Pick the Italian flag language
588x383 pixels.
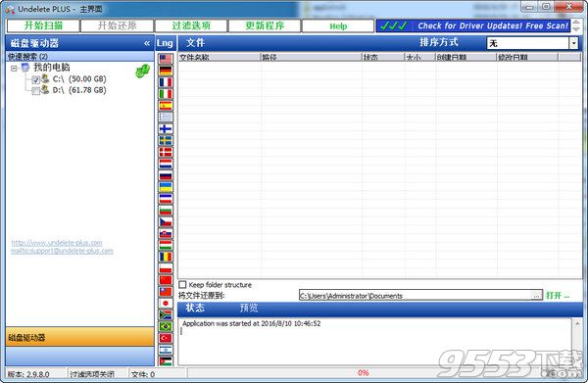coord(166,94)
